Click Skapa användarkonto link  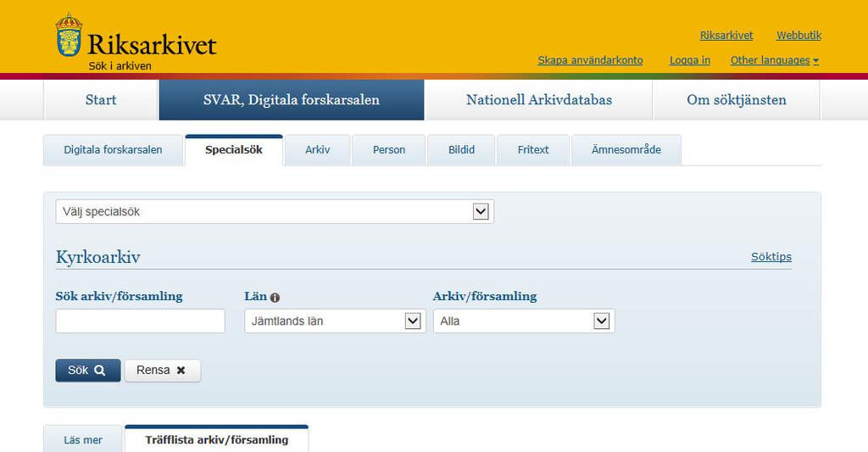[x=590, y=60]
